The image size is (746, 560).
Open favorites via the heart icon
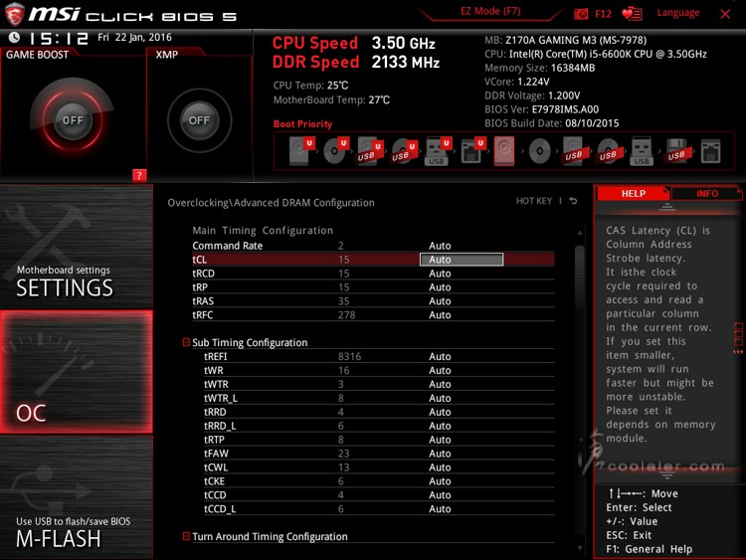point(632,14)
